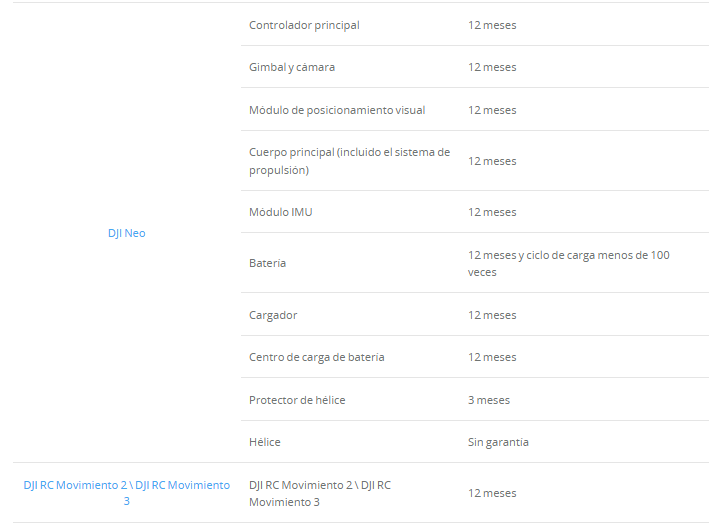Select the Gimbal y cámara row label
718x524 pixels.
click(292, 67)
